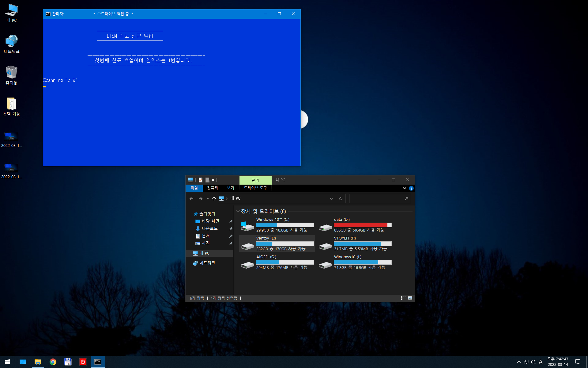
Task: Click the pin icon next to 사진
Action: coord(231,243)
